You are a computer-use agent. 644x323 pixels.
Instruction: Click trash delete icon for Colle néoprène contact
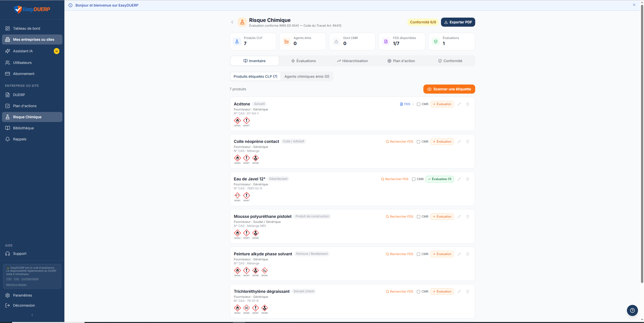point(468,142)
